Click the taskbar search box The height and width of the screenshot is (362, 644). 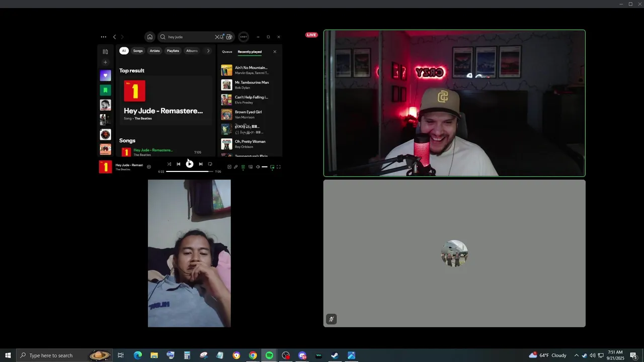(x=63, y=355)
